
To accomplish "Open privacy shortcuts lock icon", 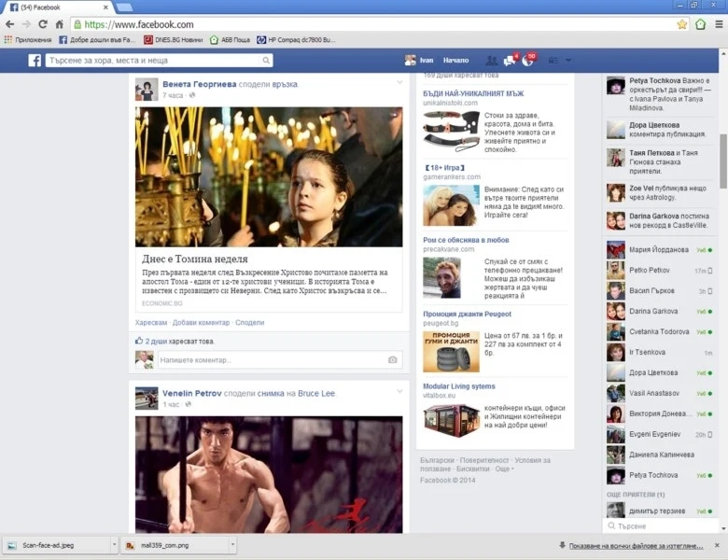I will pos(553,61).
